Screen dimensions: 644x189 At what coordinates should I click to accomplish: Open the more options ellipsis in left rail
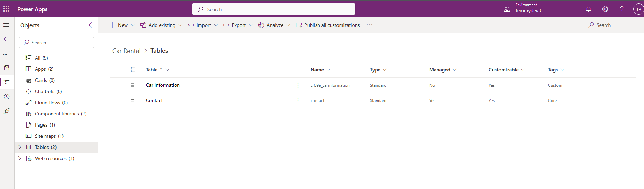coord(5,54)
